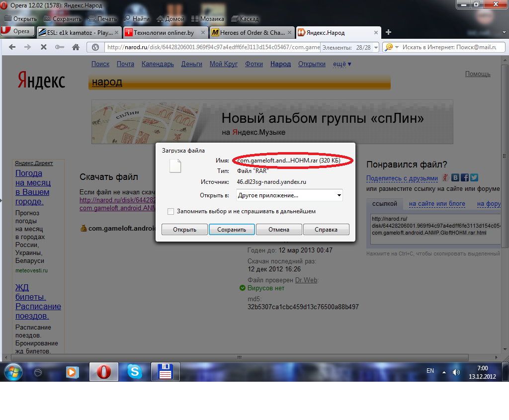Click Сохранить button in download dialog

pos(232,230)
